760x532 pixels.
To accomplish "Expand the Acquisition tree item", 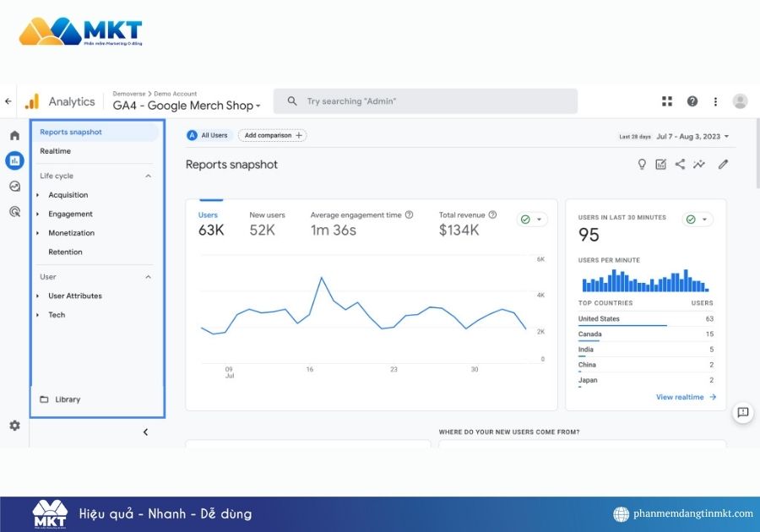I will pos(38,195).
